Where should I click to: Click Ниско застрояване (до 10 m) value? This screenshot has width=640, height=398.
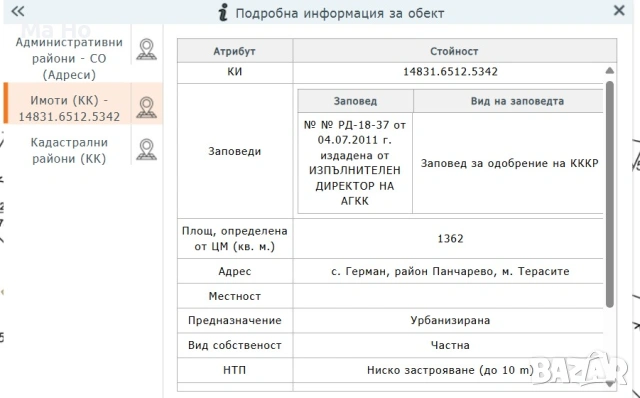point(450,370)
